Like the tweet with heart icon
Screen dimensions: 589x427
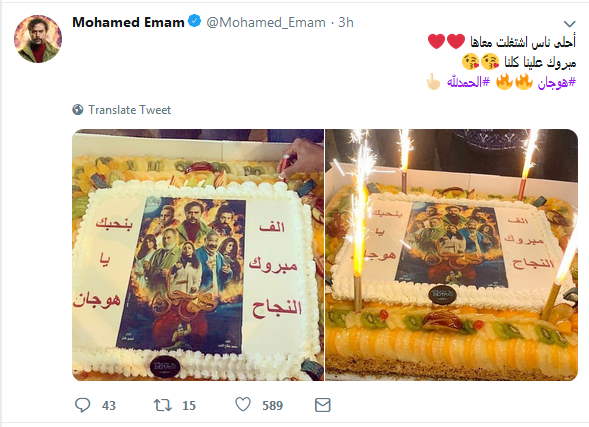point(243,404)
